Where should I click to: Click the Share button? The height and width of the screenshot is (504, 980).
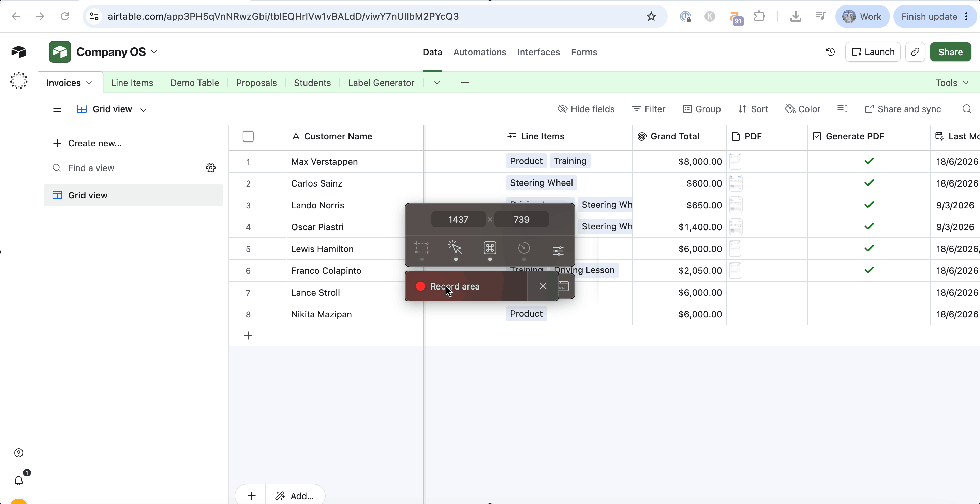pyautogui.click(x=950, y=52)
